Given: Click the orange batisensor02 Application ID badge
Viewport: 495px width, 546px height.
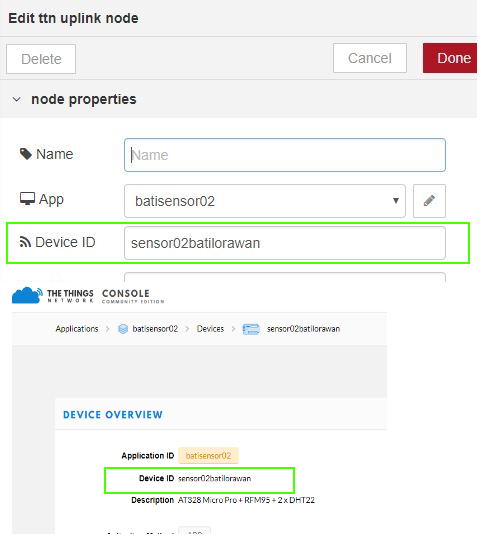Looking at the screenshot, I should point(208,455).
